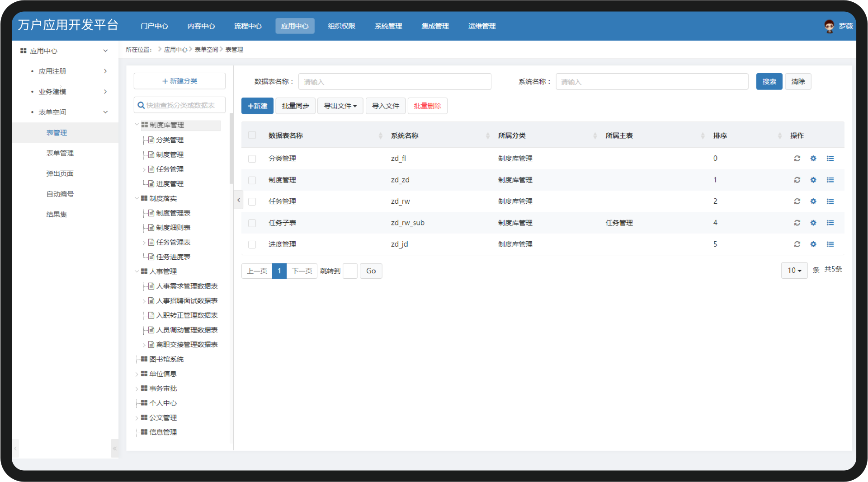Select the checkbox beside 进度管理

tap(252, 244)
